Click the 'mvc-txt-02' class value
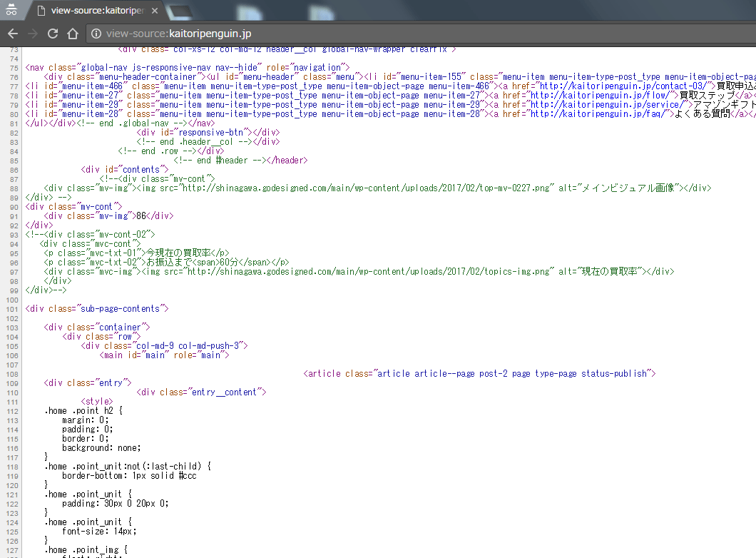Image resolution: width=756 pixels, height=558 pixels. point(114,263)
